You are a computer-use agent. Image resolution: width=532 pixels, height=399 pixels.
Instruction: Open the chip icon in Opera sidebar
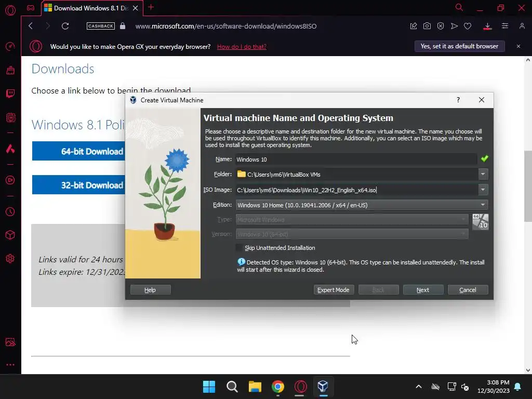tap(10, 117)
